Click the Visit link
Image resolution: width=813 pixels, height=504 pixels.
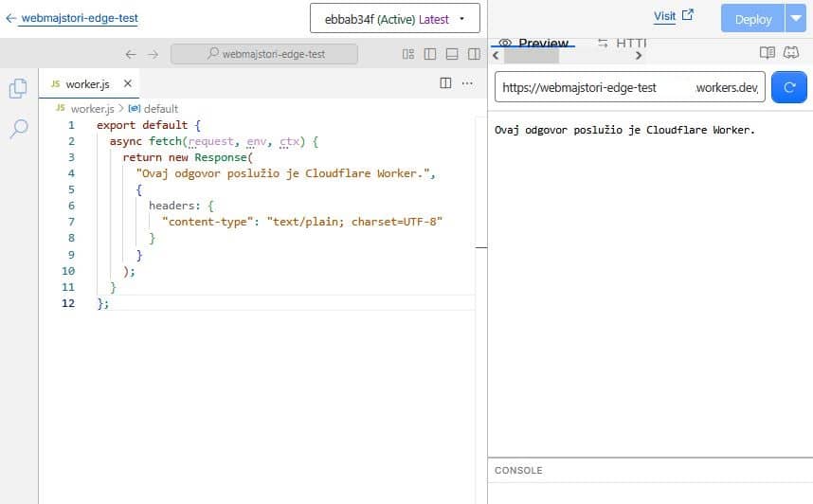(664, 16)
